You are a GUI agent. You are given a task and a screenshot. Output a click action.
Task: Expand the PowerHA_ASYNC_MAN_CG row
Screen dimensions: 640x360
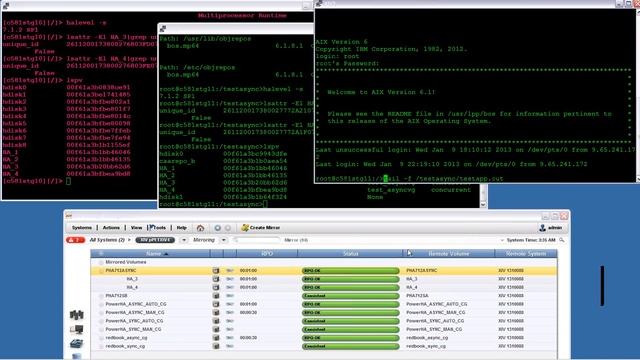pos(101,313)
